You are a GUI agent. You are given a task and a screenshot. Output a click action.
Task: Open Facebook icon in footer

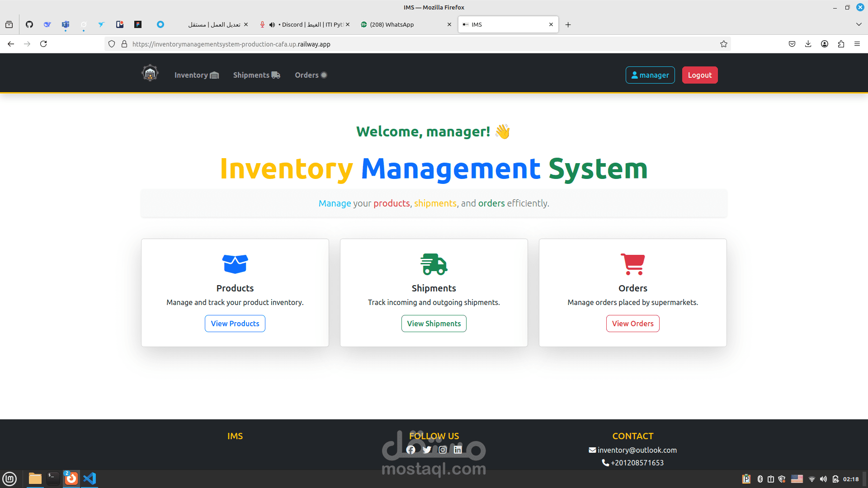tap(410, 450)
